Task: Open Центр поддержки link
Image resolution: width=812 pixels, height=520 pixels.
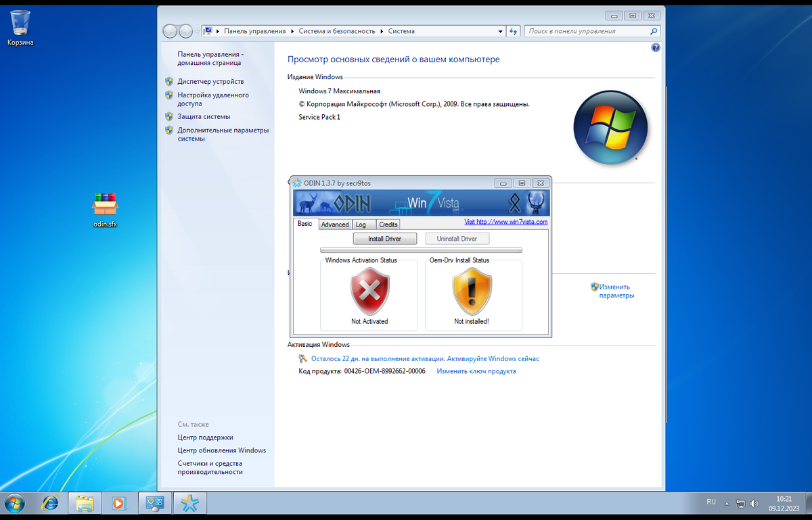Action: 205,438
